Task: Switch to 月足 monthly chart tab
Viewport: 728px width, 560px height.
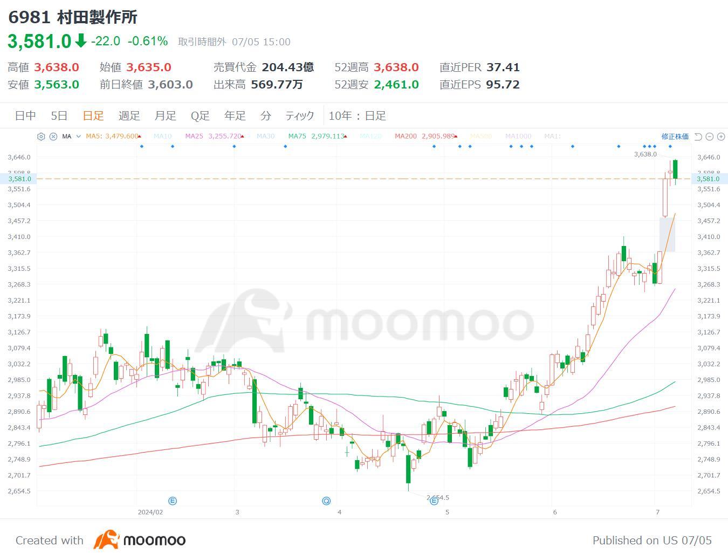Action: pos(166,115)
